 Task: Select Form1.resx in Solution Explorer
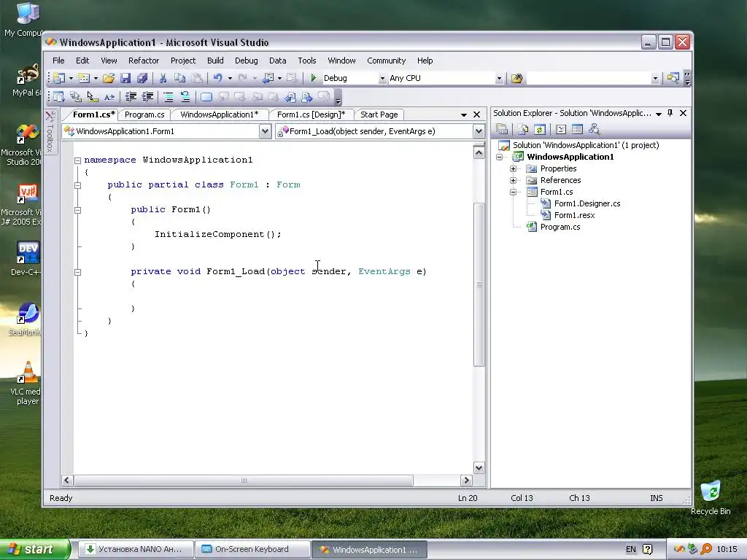click(575, 215)
